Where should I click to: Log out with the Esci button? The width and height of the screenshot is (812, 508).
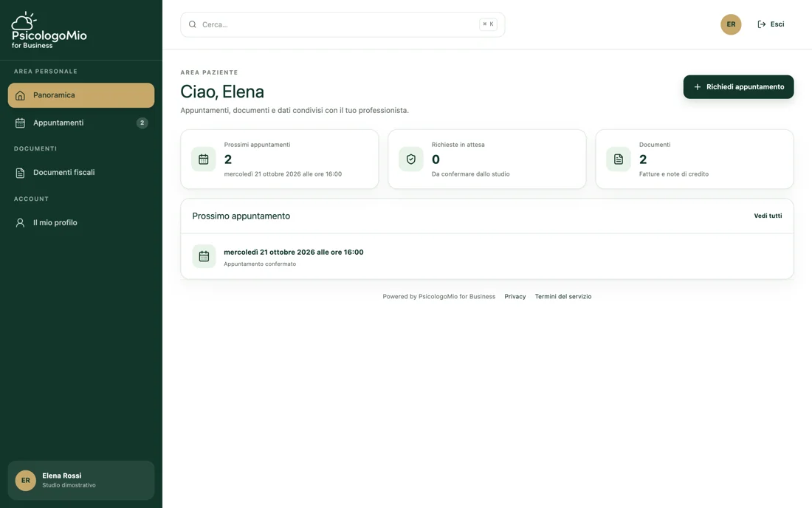pos(771,24)
